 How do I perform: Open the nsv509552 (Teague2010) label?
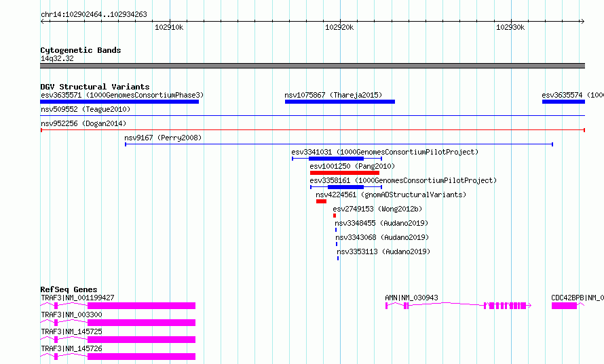(x=86, y=109)
